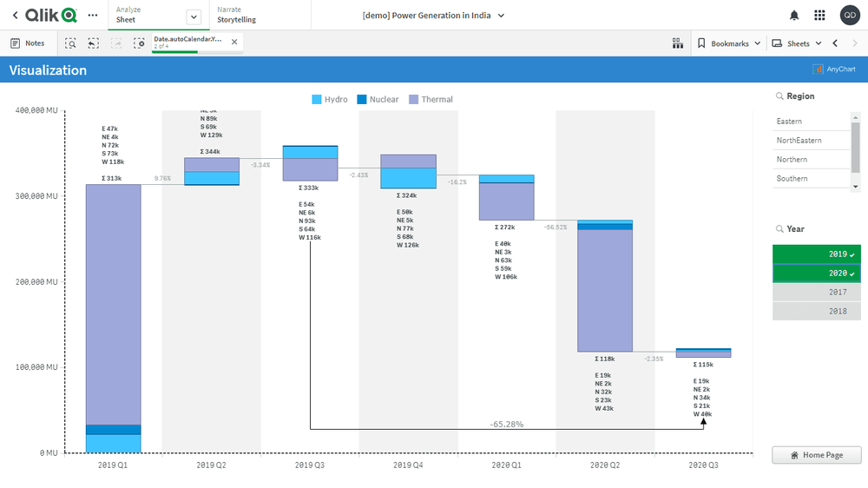Toggle the Thermal legend swatch
The image size is (868, 488).
tap(414, 100)
